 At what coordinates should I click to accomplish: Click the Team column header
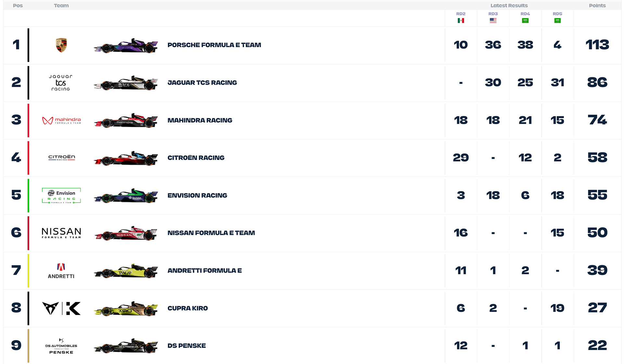coord(61,6)
